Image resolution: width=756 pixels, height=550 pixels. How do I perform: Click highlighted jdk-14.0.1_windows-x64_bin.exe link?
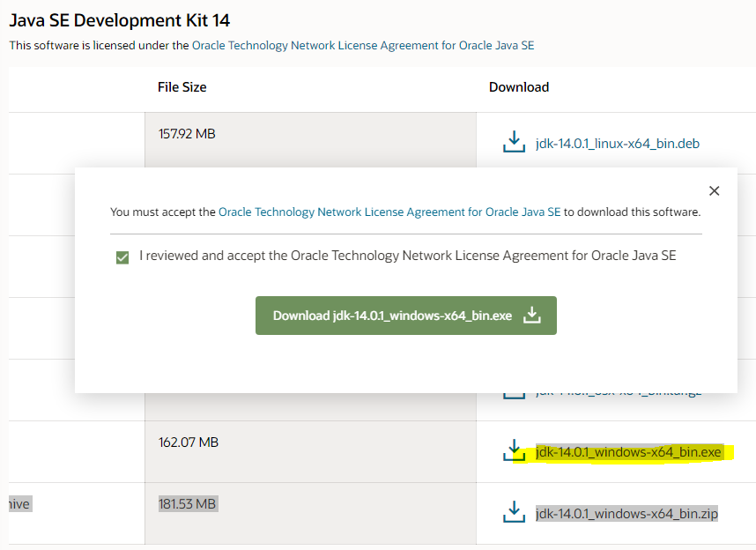click(x=628, y=452)
